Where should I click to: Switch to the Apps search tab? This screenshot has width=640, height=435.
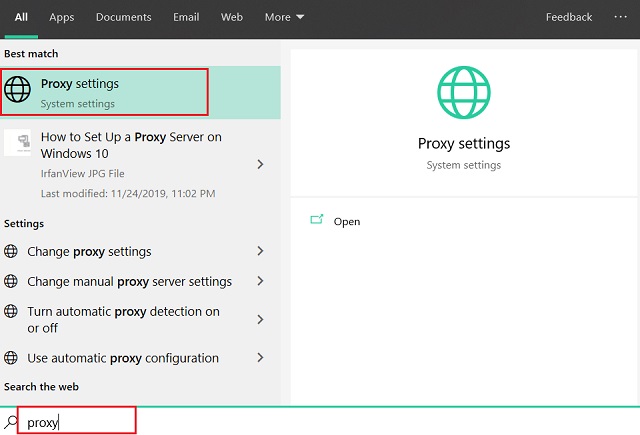62,17
